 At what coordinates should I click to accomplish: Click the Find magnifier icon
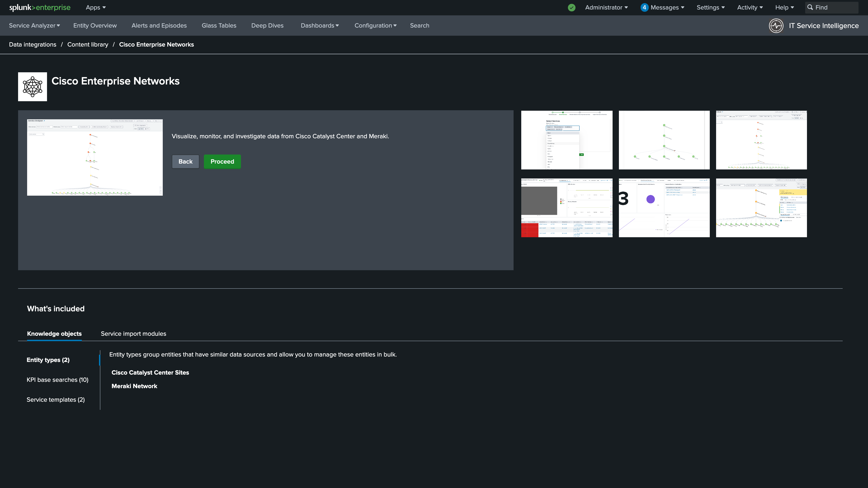click(810, 7)
